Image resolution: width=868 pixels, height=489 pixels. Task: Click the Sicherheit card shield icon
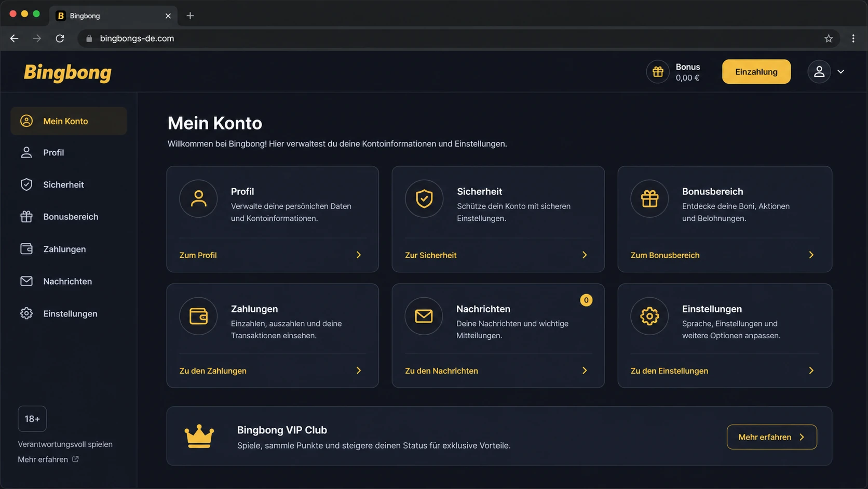[424, 199]
